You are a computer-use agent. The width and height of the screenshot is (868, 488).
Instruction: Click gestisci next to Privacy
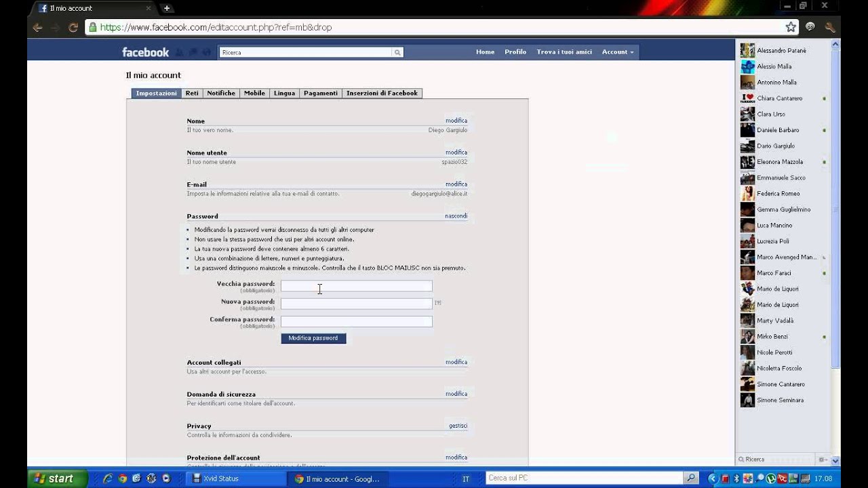[x=458, y=426]
